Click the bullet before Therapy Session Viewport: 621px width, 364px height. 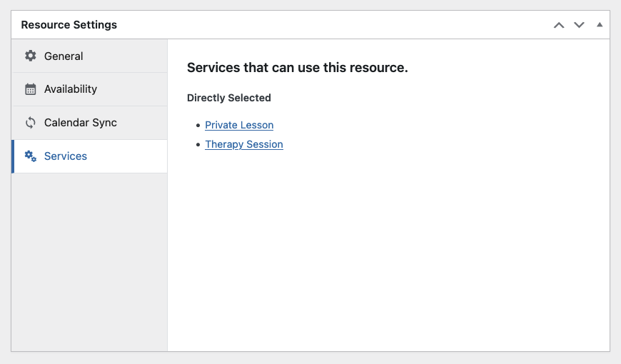[198, 145]
